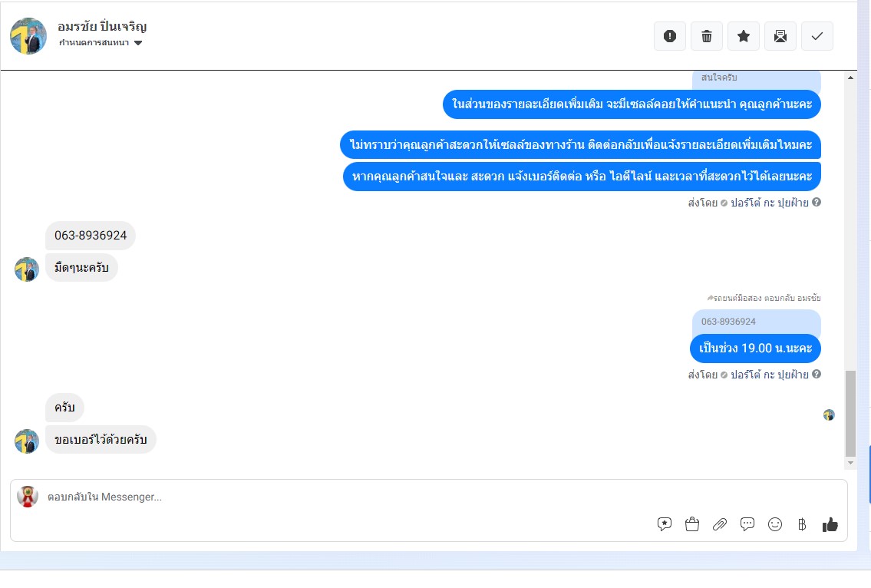Open the chat bubble ellipsis icon
871x588 pixels.
click(747, 524)
